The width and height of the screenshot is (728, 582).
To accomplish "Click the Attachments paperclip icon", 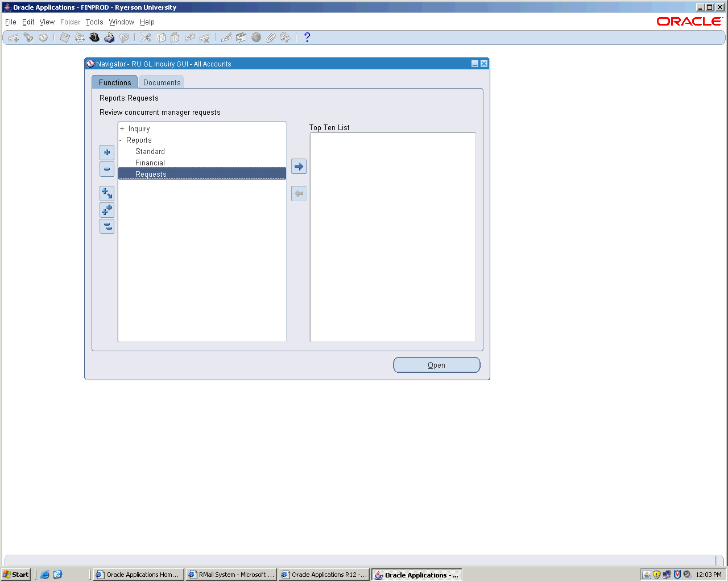I will tap(271, 38).
